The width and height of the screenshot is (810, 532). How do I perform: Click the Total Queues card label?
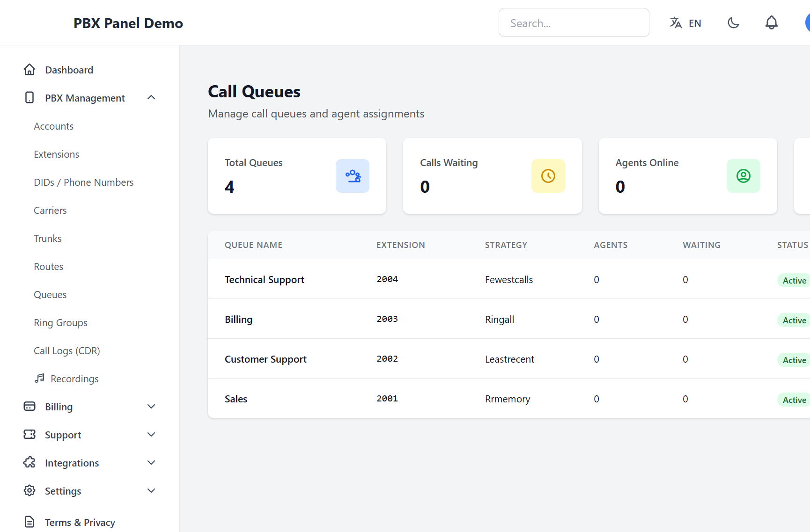253,162
